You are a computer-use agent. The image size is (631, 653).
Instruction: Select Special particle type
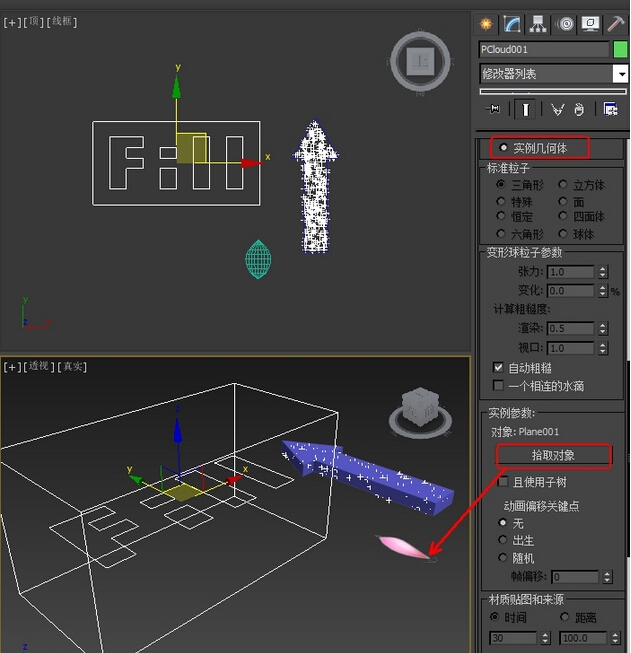coord(501,202)
